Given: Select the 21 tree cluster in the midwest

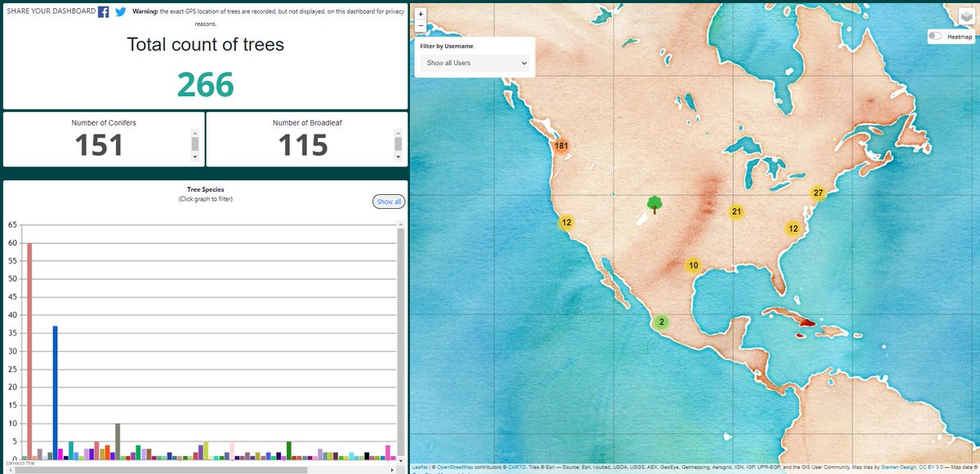Looking at the screenshot, I should pos(736,210).
